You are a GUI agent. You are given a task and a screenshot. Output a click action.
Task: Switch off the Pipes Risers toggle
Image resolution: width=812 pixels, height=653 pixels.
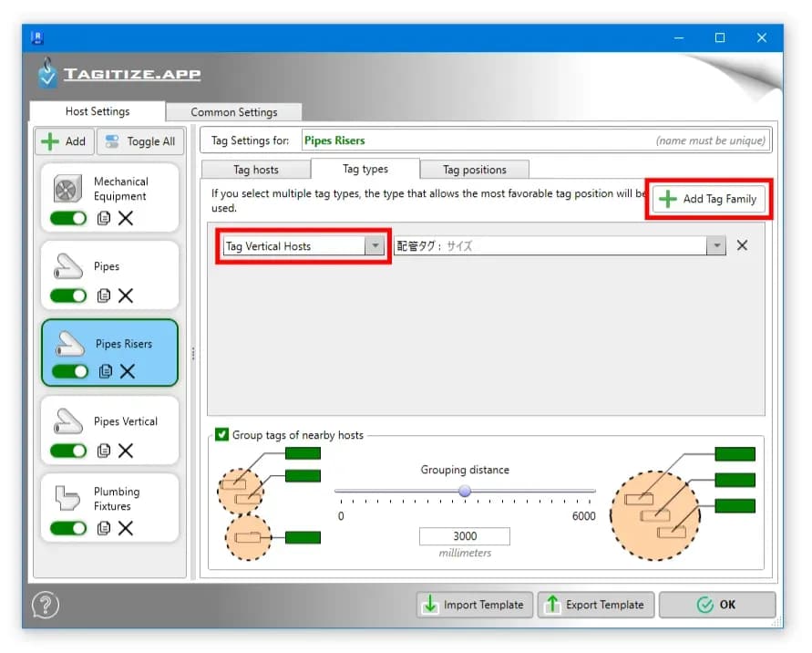[70, 371]
